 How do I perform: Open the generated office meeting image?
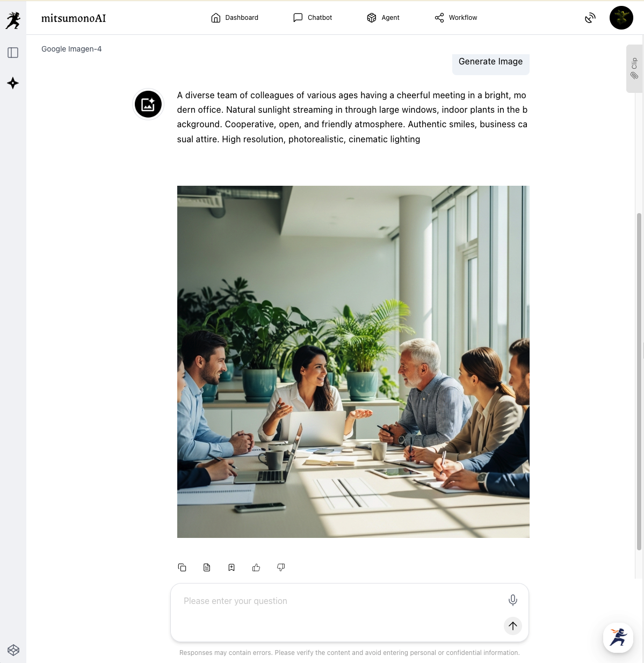pyautogui.click(x=353, y=361)
